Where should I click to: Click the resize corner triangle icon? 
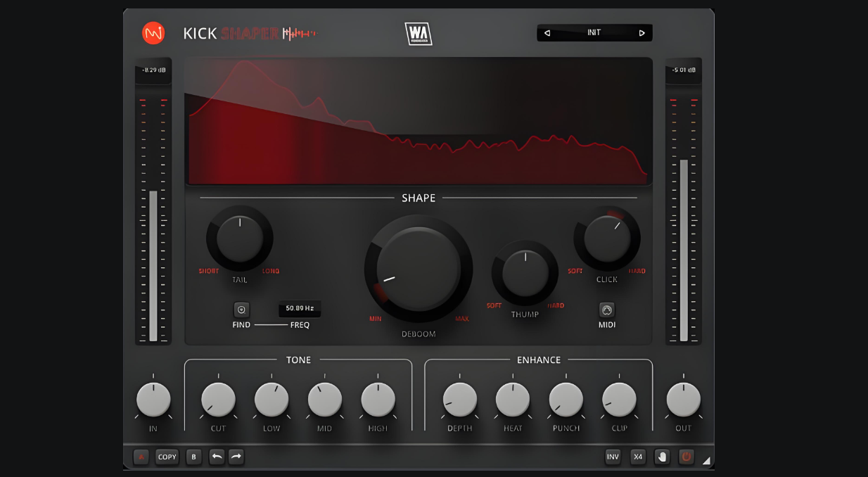tap(706, 461)
